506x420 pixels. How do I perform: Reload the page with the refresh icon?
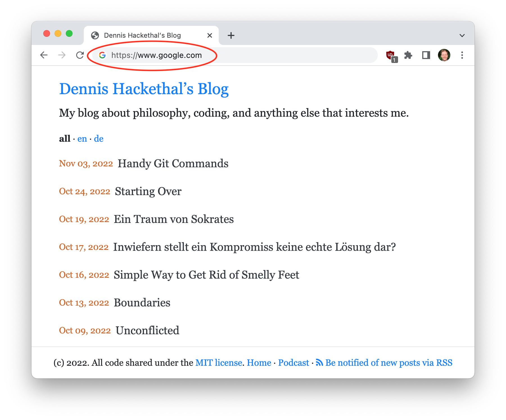click(x=80, y=55)
